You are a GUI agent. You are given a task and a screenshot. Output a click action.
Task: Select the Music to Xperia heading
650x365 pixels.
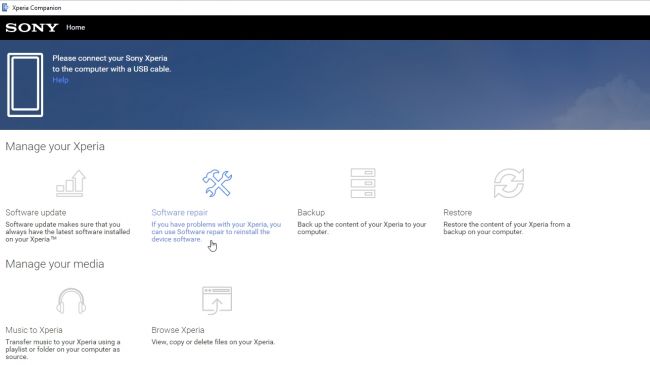point(34,330)
